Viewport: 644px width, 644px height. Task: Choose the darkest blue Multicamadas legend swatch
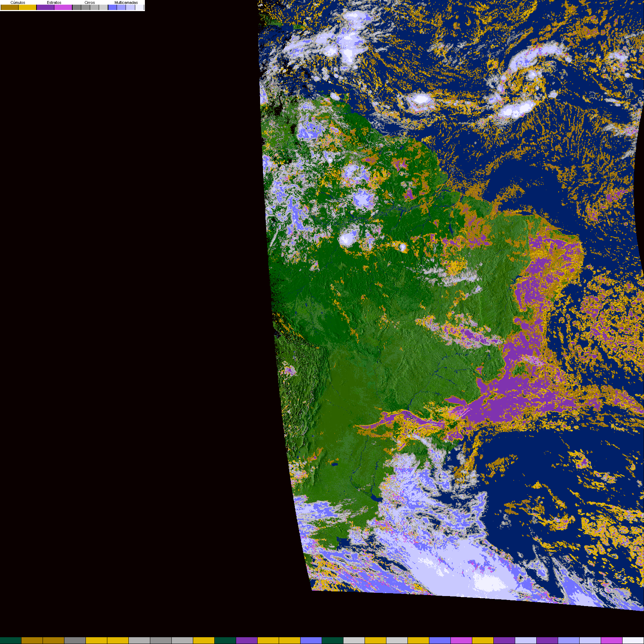[x=112, y=7]
